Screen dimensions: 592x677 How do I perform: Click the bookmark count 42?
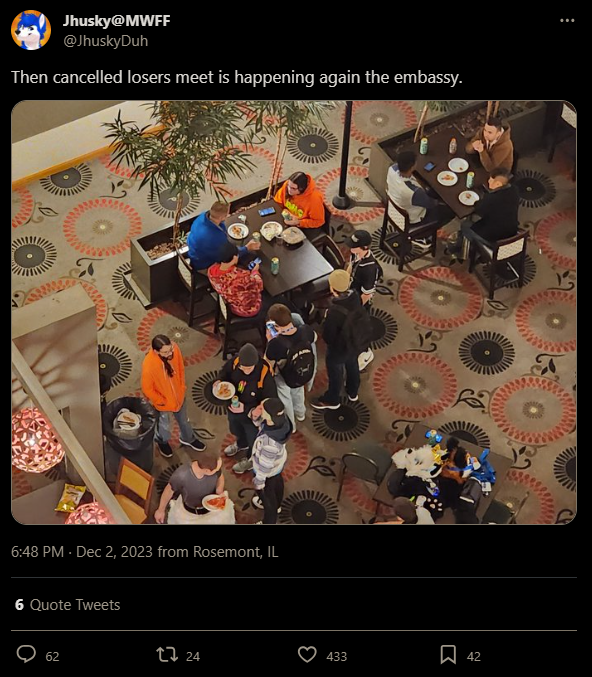click(x=474, y=657)
